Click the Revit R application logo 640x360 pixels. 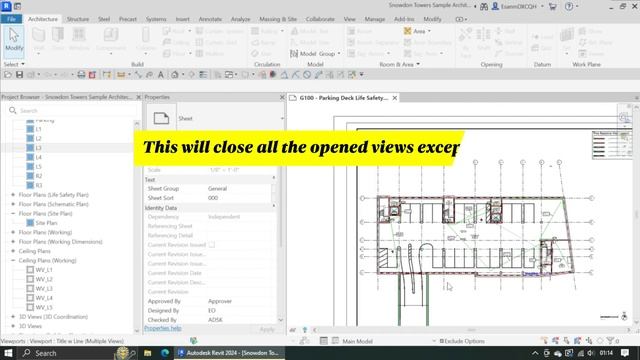coord(6,6)
